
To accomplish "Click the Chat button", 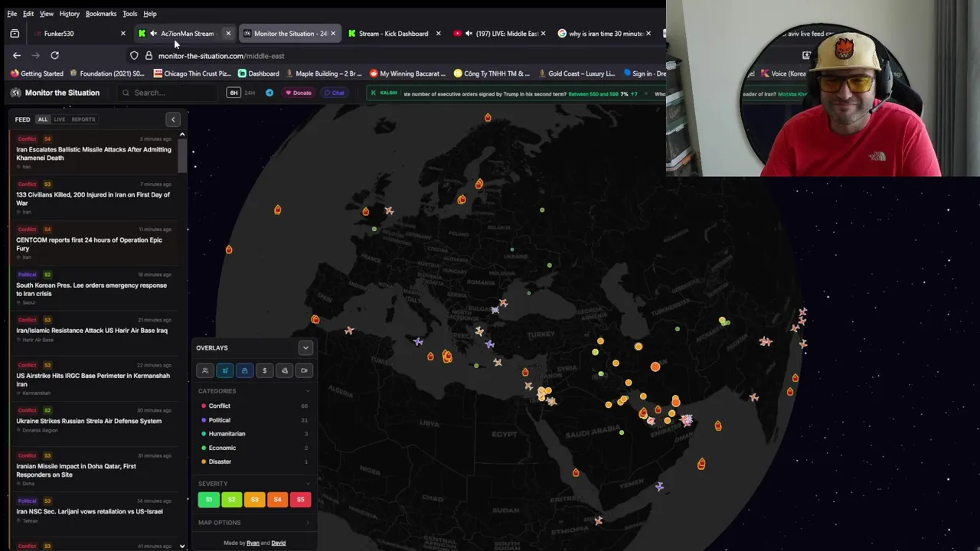I will 334,93.
